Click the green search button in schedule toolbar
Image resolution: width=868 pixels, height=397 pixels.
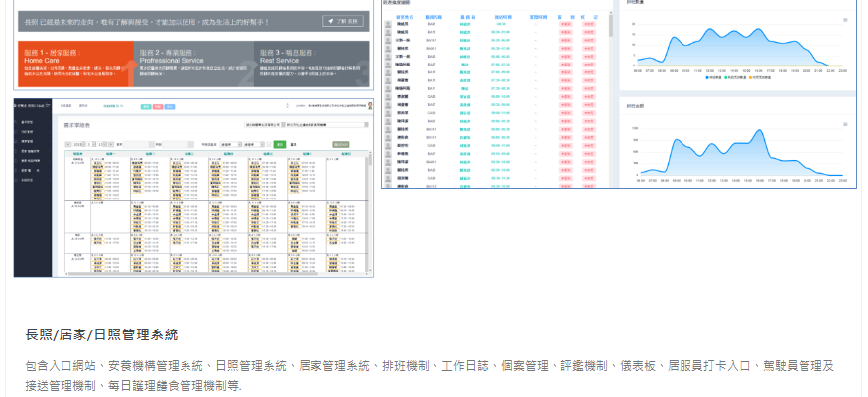coord(280,144)
